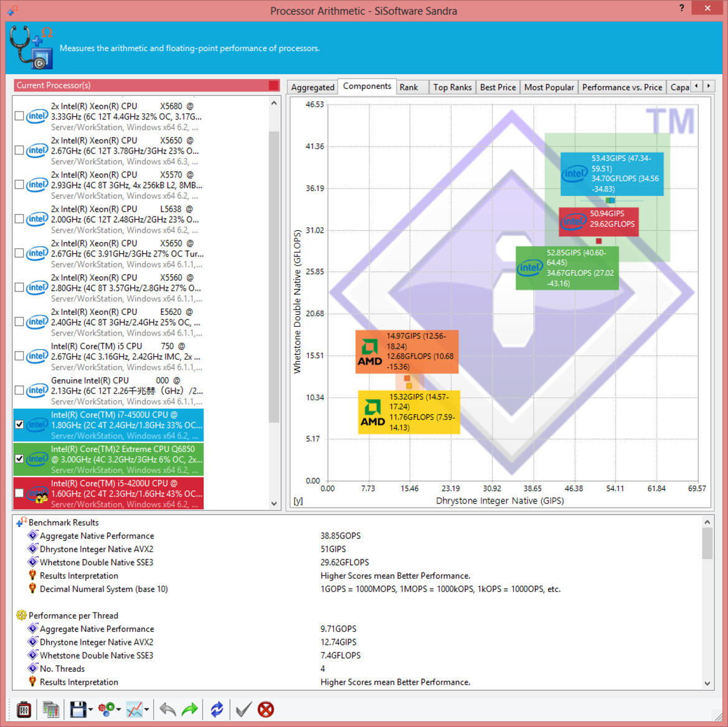Image resolution: width=728 pixels, height=727 pixels.
Task: Click the stethoscope module icon in header
Action: [x=32, y=48]
